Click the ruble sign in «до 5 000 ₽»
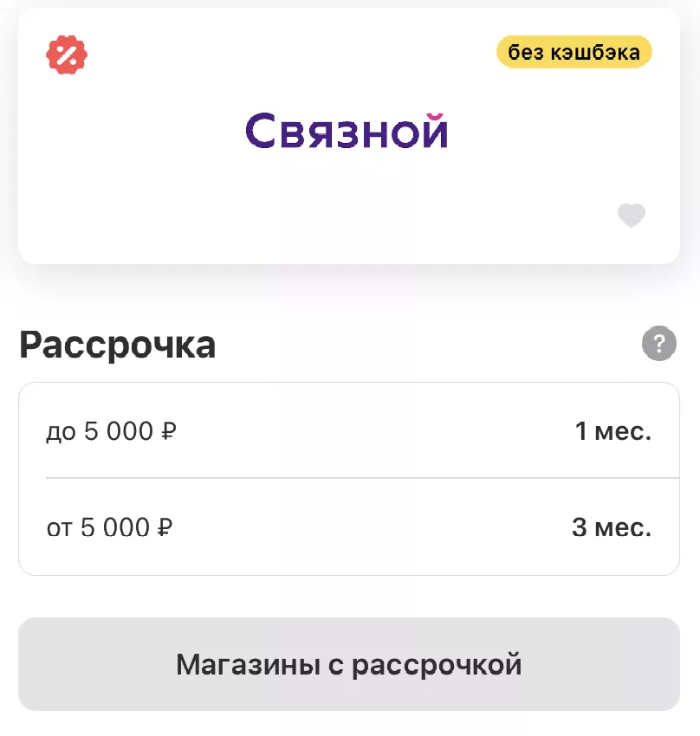This screenshot has width=700, height=736. (x=169, y=431)
